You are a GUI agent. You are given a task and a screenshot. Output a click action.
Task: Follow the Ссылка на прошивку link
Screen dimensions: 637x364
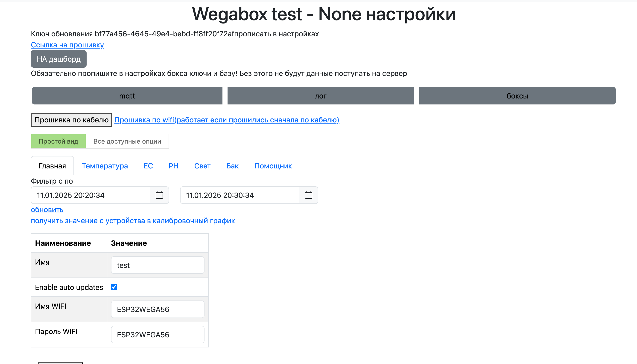(67, 45)
